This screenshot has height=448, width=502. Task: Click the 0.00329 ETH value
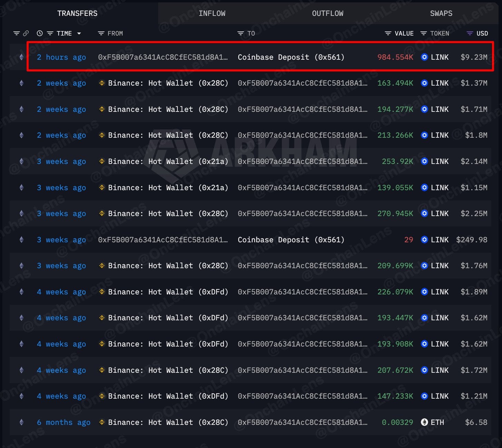pos(397,422)
